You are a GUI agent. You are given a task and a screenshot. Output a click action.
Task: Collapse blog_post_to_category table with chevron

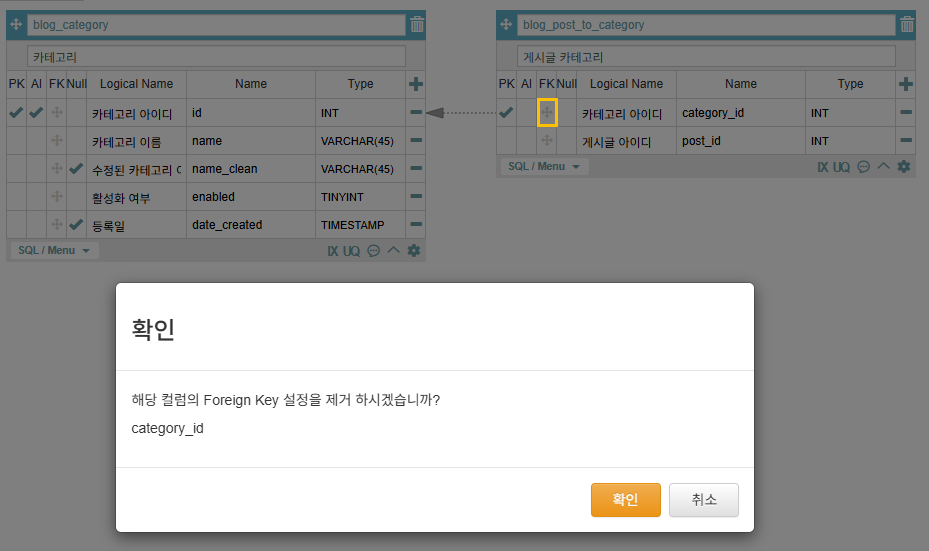[883, 167]
